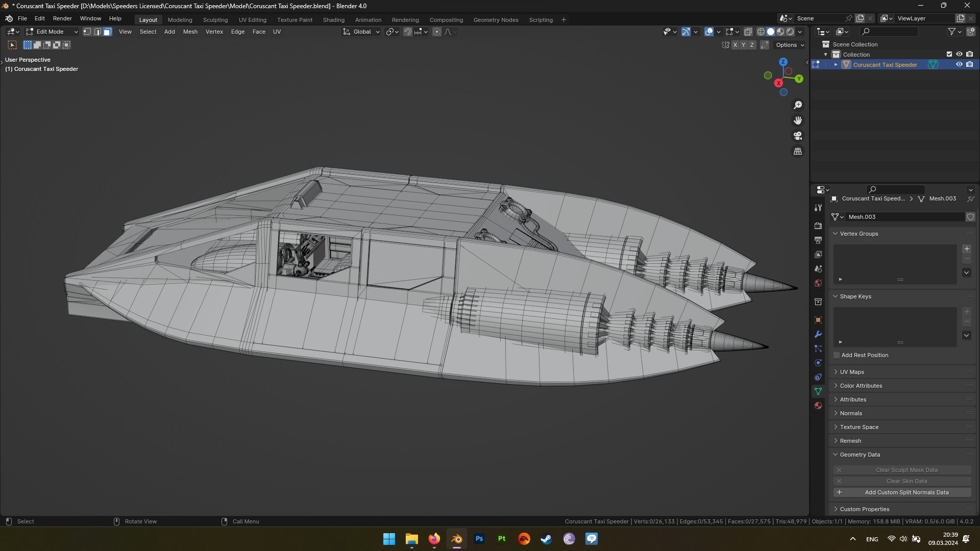Toggle X axis mirror
The image size is (980, 551).
tap(735, 45)
